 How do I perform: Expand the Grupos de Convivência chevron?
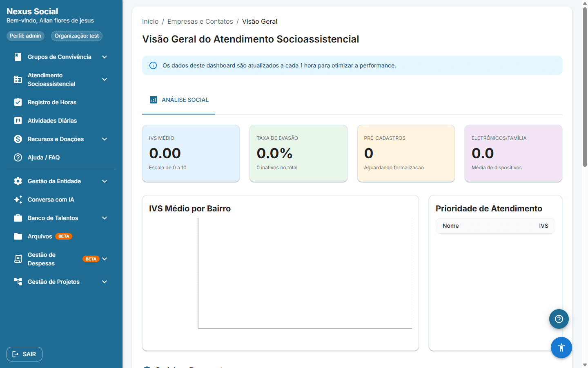click(105, 57)
